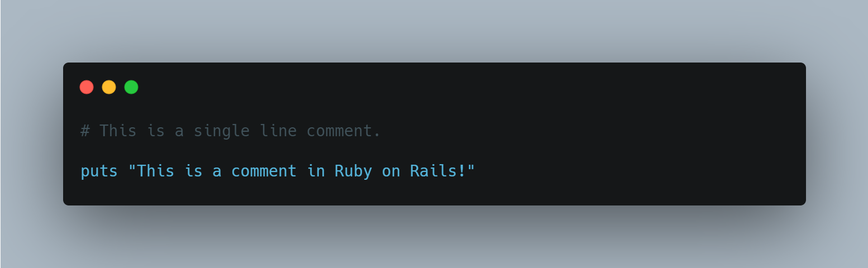The width and height of the screenshot is (868, 268).
Task: Click the word 'in' in the string
Action: 316,171
